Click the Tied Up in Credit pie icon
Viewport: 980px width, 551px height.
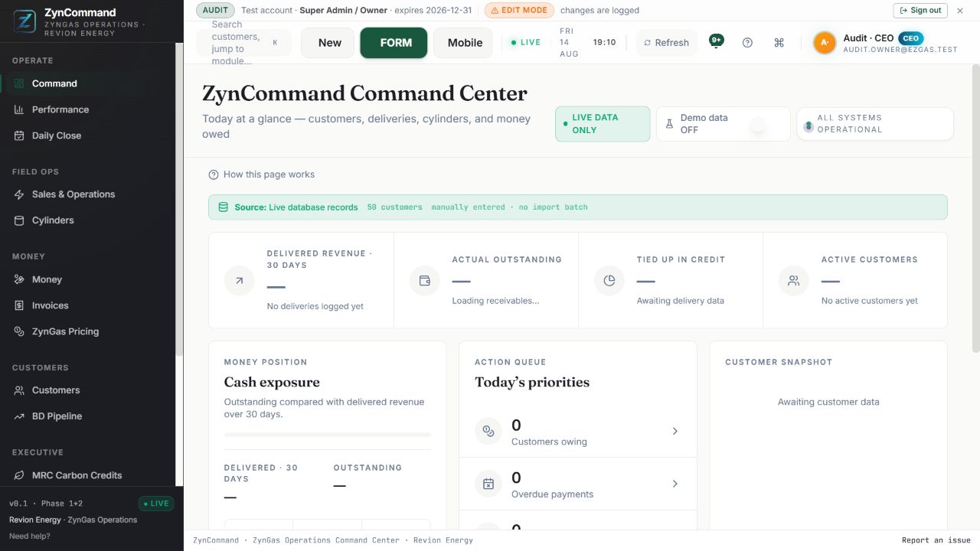[x=609, y=281]
